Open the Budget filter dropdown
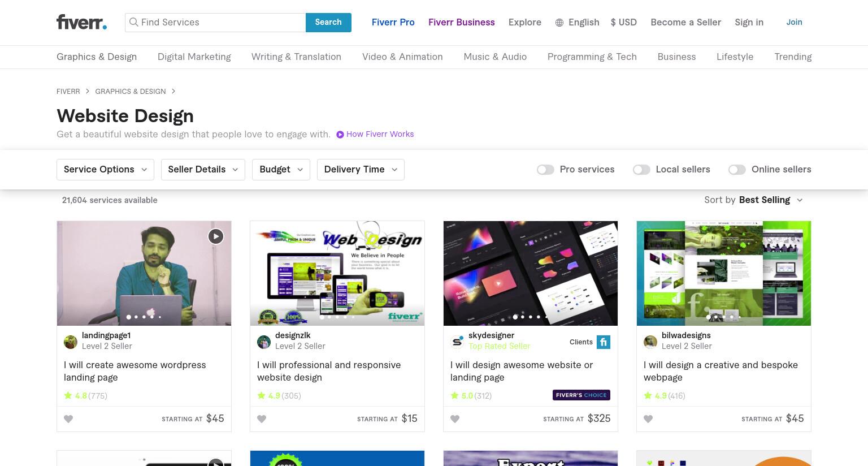The height and width of the screenshot is (466, 868). click(x=281, y=170)
